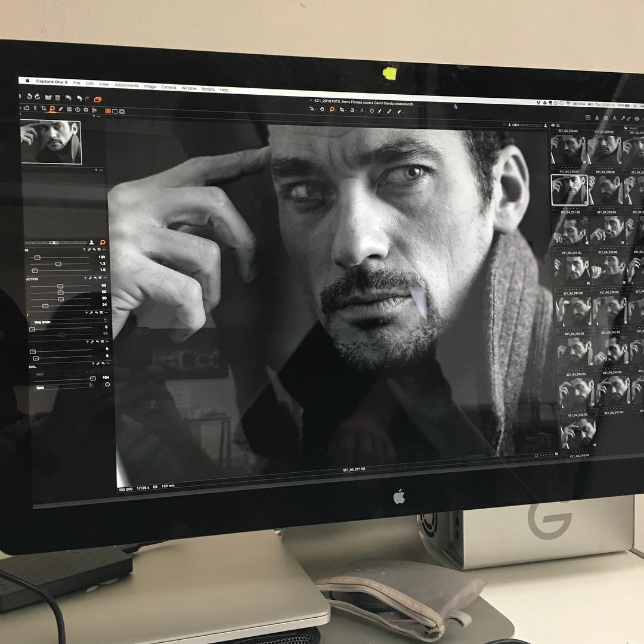Screen dimensions: 644x644
Task: Open the Metadata info tool tab
Action: point(78,110)
